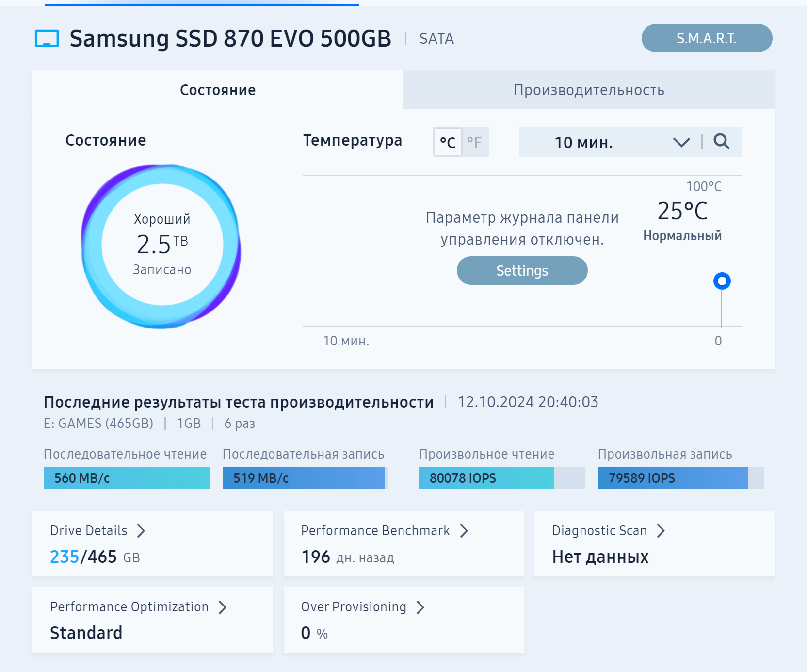This screenshot has height=672, width=807.
Task: Open Diagnostic Scan via its arrow icon
Action: [x=661, y=531]
